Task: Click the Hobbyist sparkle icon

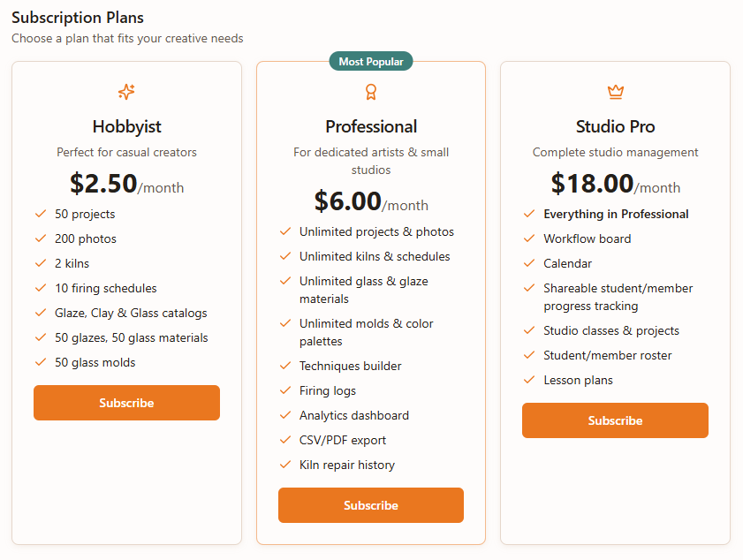Action: pos(126,92)
